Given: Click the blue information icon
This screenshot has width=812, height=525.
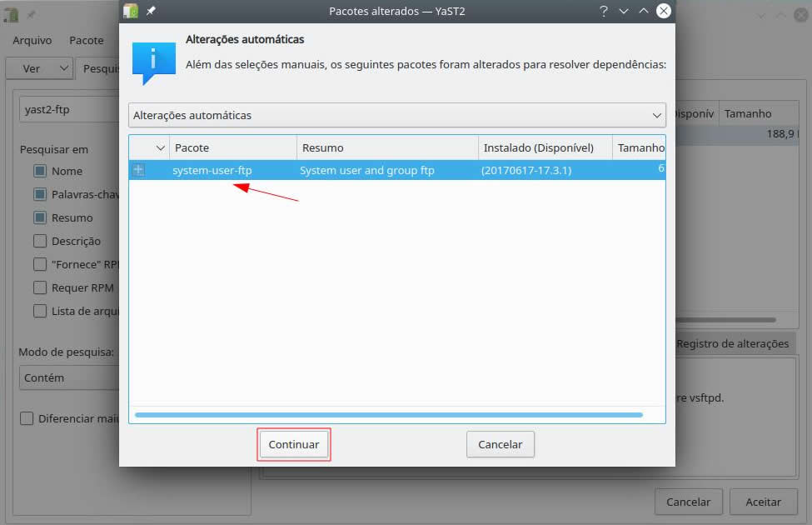Looking at the screenshot, I should (x=153, y=62).
